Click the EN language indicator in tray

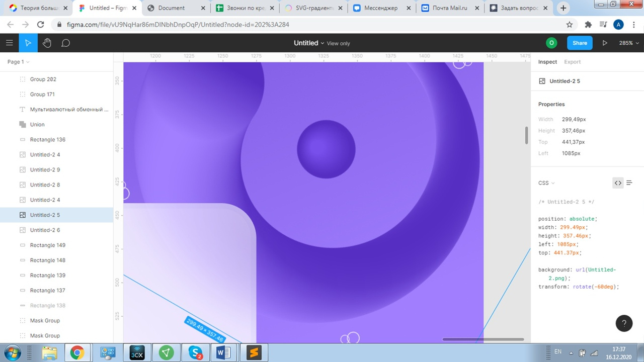(x=558, y=351)
